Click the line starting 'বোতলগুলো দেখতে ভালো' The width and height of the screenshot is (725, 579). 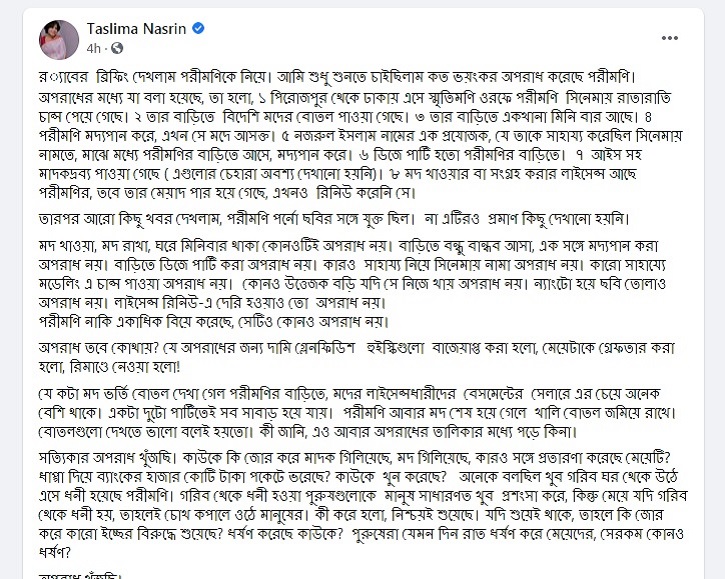308,432
